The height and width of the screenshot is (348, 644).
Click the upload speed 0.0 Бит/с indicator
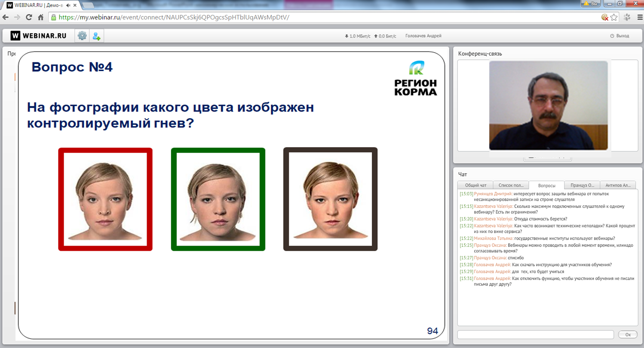[x=385, y=36]
